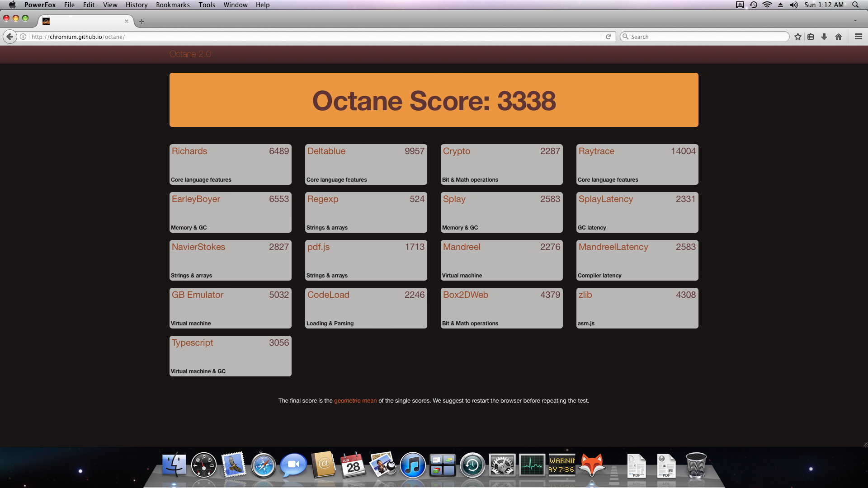Screen dimensions: 868x488
Task: Show site information icon in address bar
Action: 23,37
